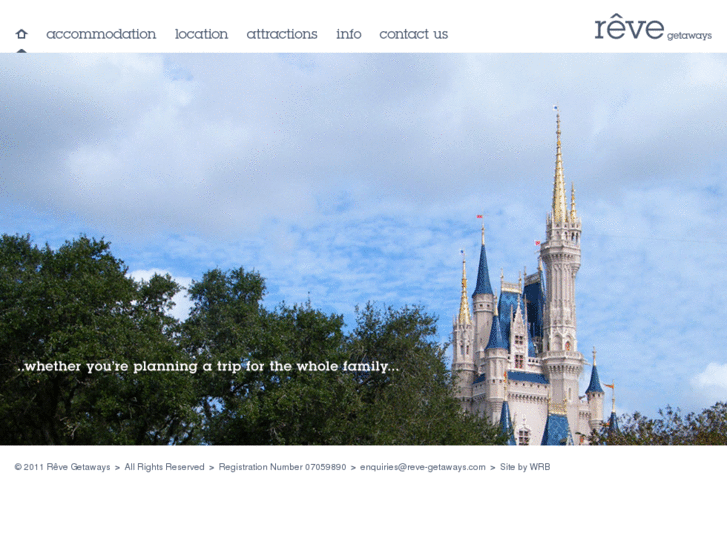Click the rêve getaways logo

point(653,27)
